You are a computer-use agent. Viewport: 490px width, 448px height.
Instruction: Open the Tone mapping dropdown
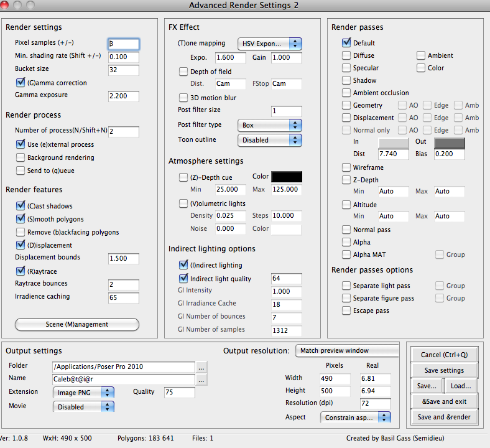pyautogui.click(x=269, y=44)
